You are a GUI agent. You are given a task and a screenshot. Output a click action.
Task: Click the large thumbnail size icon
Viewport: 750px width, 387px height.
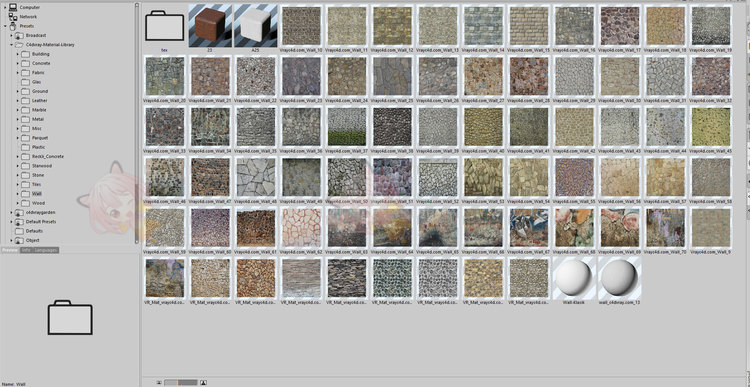pyautogui.click(x=203, y=382)
